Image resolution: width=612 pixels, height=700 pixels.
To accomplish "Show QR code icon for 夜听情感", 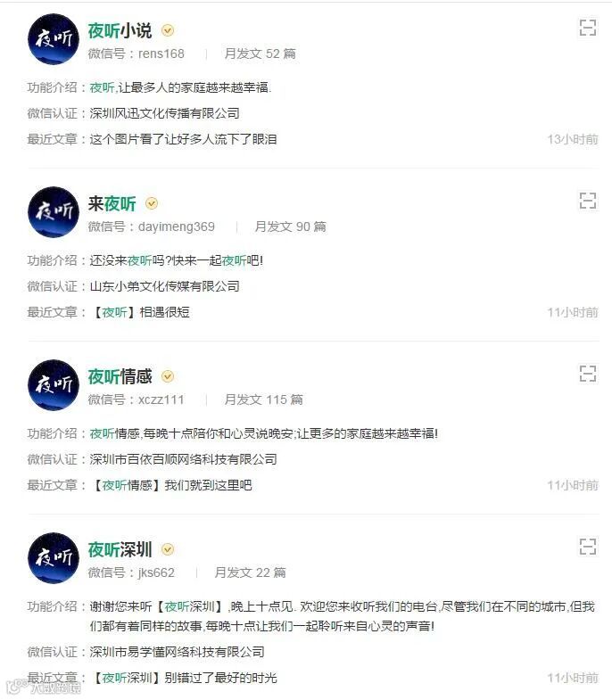I will tap(587, 374).
